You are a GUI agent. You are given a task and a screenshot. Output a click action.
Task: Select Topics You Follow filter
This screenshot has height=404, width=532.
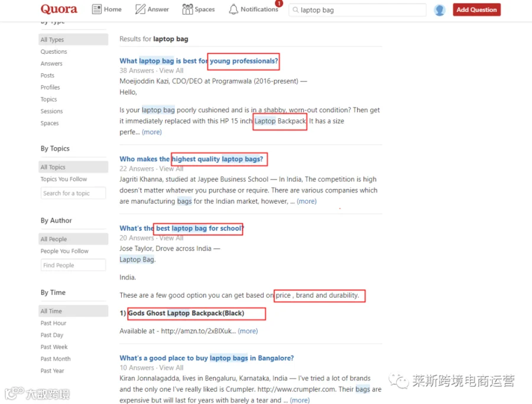tap(63, 179)
